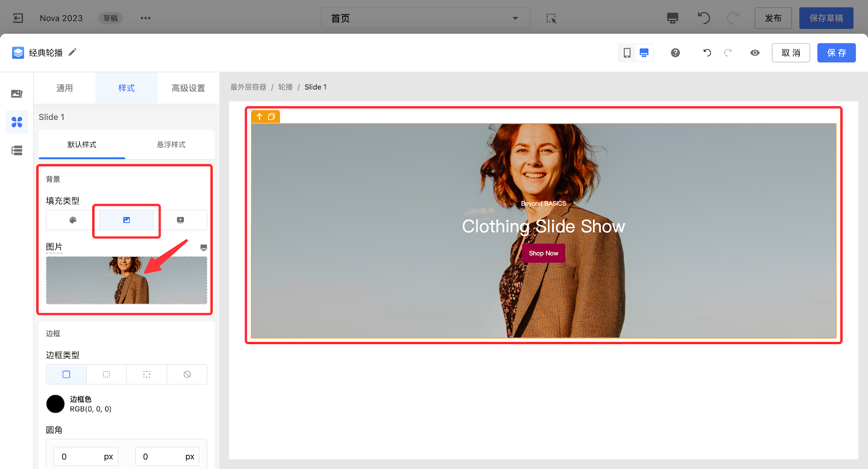868x469 pixels.
Task: Open the three-dots more menu
Action: tap(145, 18)
